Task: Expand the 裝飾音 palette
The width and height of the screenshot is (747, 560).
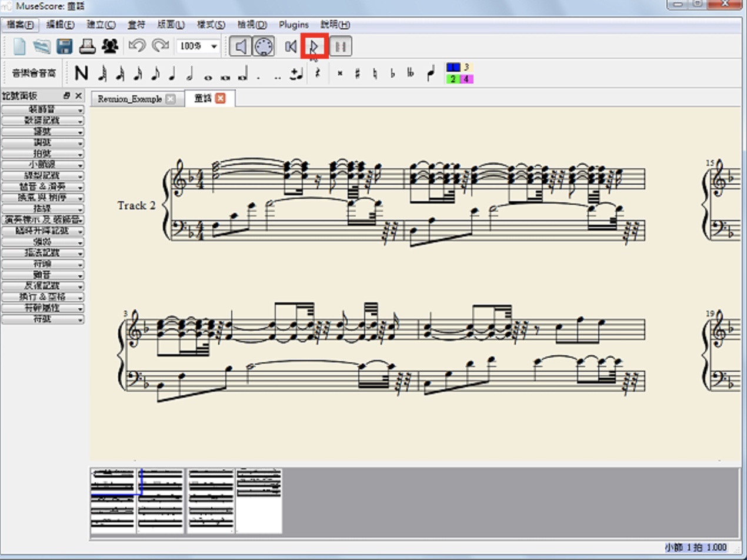Action: point(44,109)
